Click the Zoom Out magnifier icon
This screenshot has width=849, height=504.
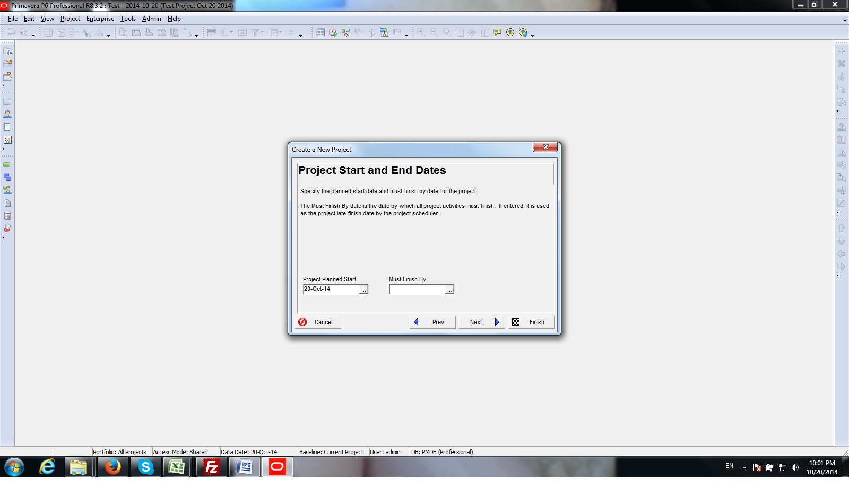tap(434, 32)
